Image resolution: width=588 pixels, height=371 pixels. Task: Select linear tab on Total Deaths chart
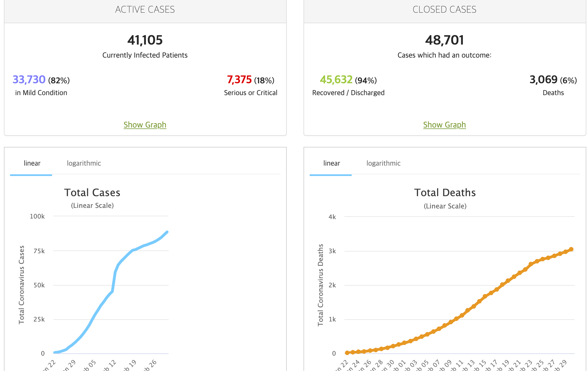pyautogui.click(x=332, y=163)
